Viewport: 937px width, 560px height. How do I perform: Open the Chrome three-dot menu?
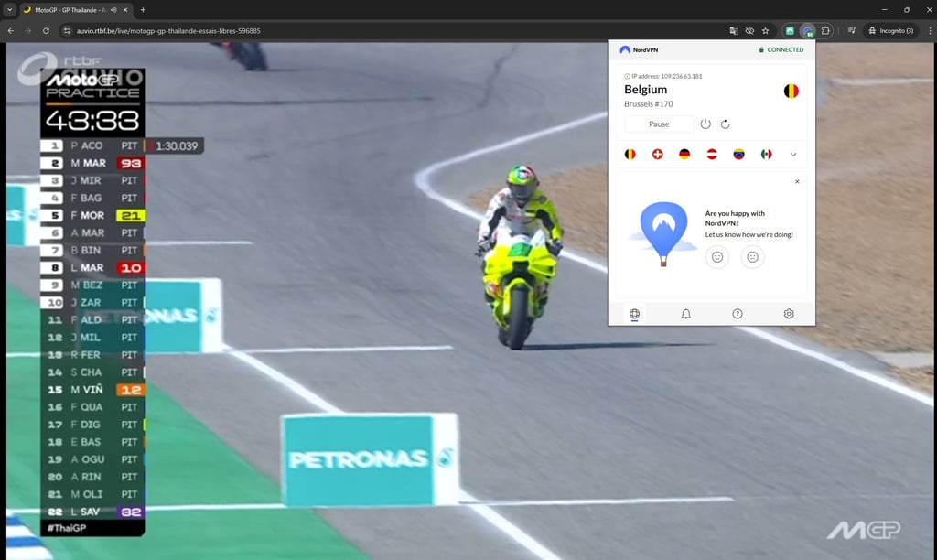(x=930, y=30)
